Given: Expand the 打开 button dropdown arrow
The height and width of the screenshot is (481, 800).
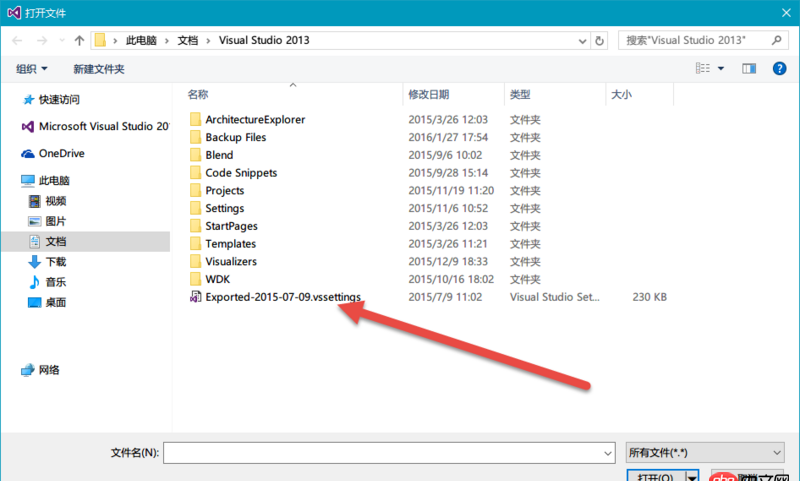Looking at the screenshot, I should click(x=692, y=476).
